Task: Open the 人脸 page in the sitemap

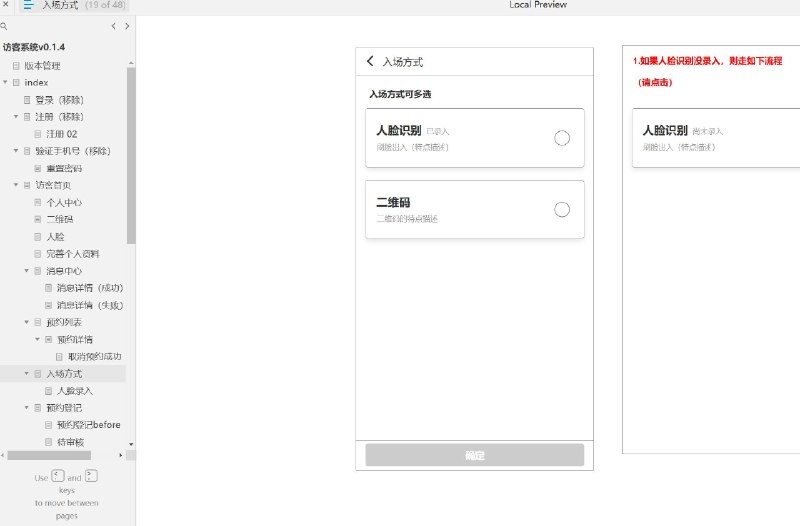Action: (x=55, y=236)
